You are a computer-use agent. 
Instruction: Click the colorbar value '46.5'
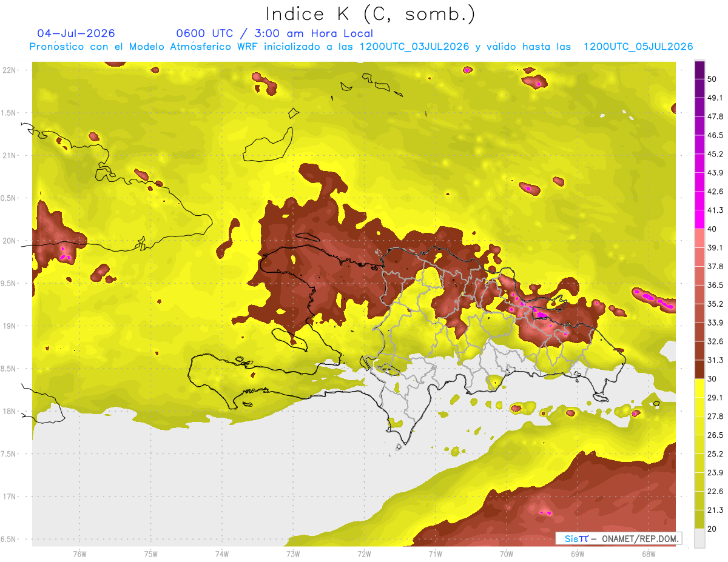pos(715,136)
